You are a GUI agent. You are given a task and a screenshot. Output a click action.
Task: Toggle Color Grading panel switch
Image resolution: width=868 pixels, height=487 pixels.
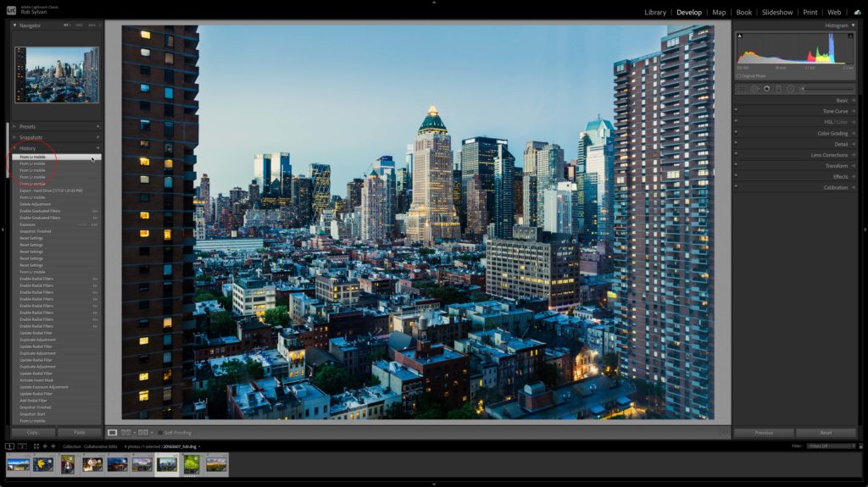pos(736,133)
